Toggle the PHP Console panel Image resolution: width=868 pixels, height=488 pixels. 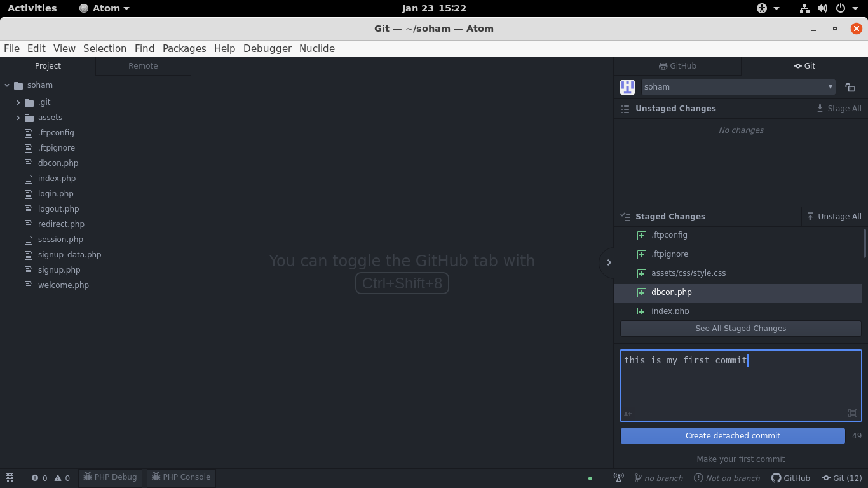click(x=181, y=477)
